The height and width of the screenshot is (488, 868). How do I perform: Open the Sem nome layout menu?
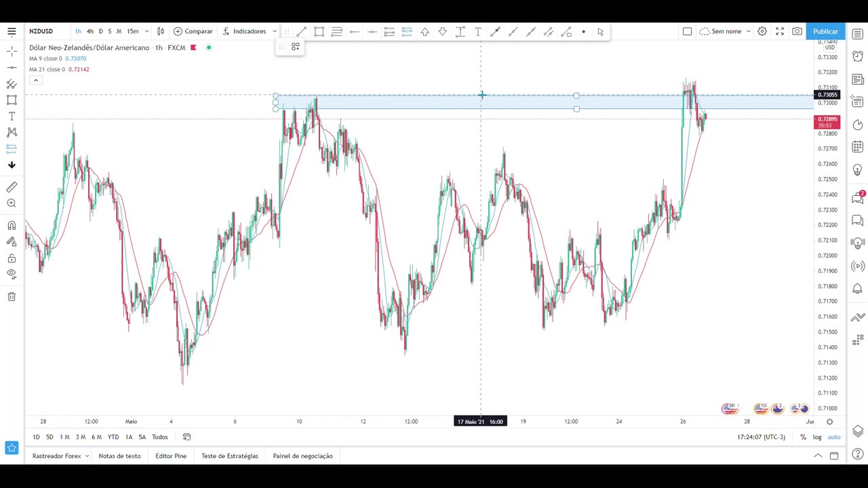(724, 31)
